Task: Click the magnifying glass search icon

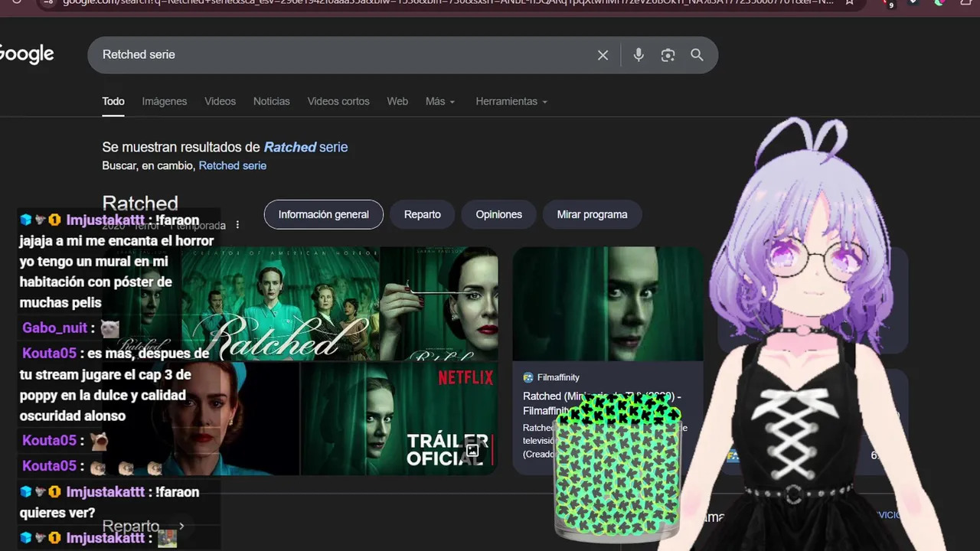Action: tap(697, 55)
